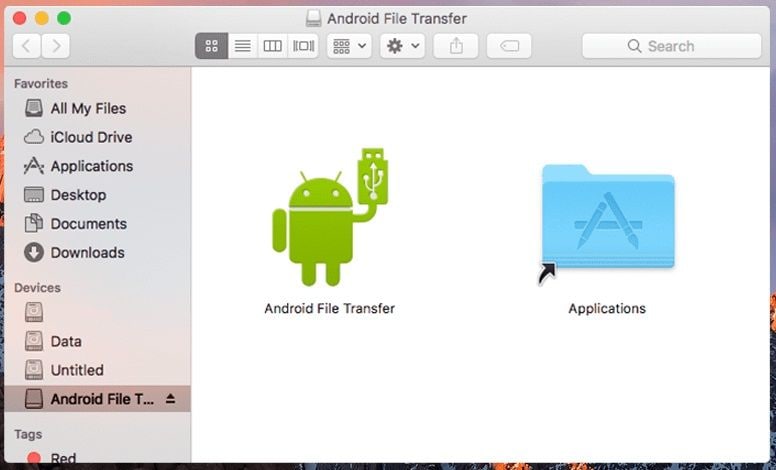776x470 pixels.
Task: Select the Android File Transfer app icon
Action: [x=330, y=217]
